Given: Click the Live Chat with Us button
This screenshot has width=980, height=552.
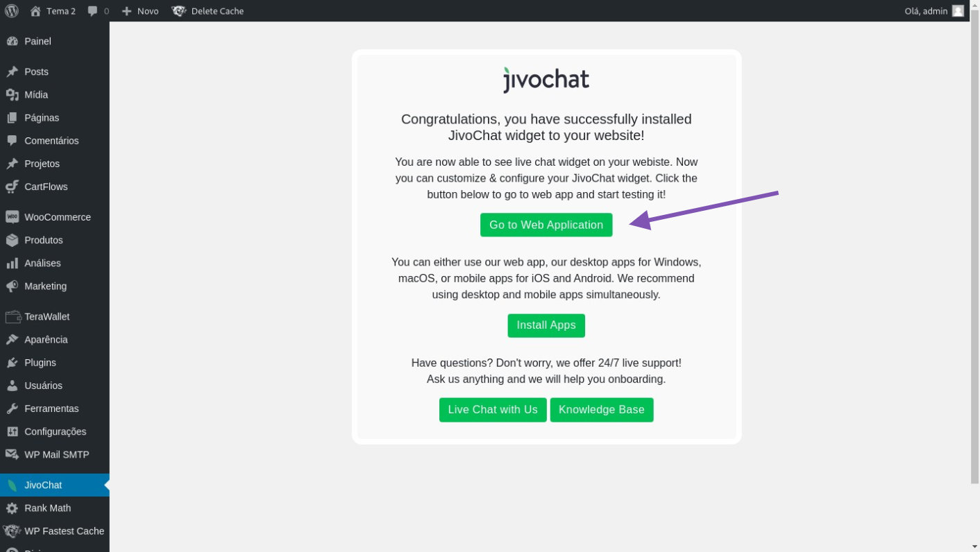Looking at the screenshot, I should (x=493, y=410).
